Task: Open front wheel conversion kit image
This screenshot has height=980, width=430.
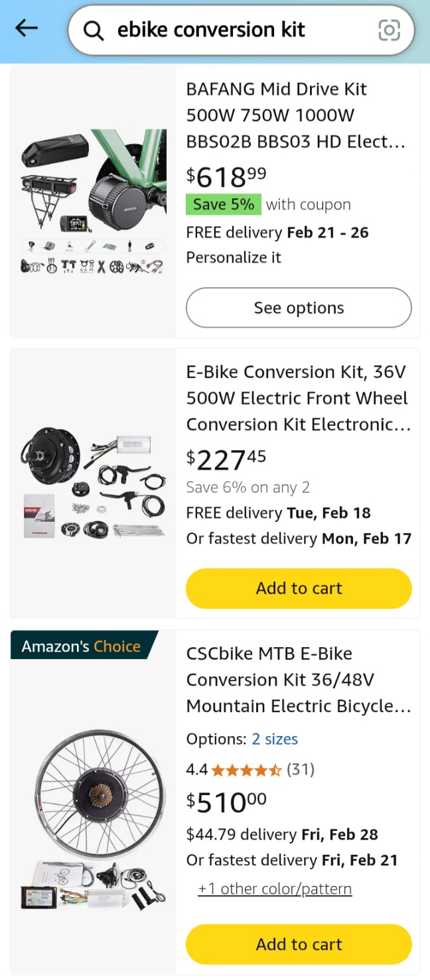Action: [x=93, y=483]
